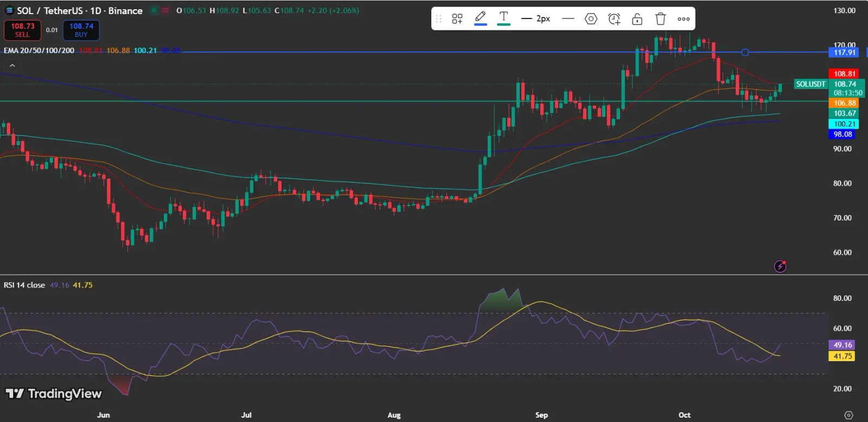Select the RSI 14 close indicator label
This screenshot has width=868, height=422.
pos(24,285)
